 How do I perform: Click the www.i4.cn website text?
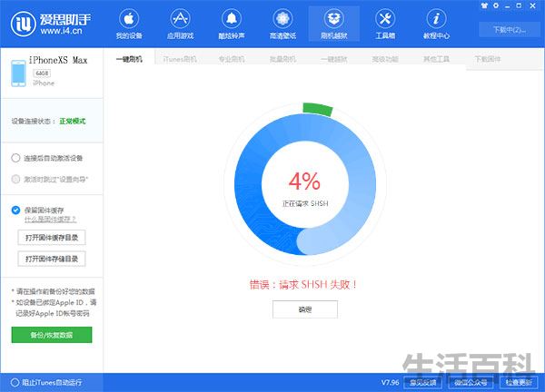tap(61, 31)
